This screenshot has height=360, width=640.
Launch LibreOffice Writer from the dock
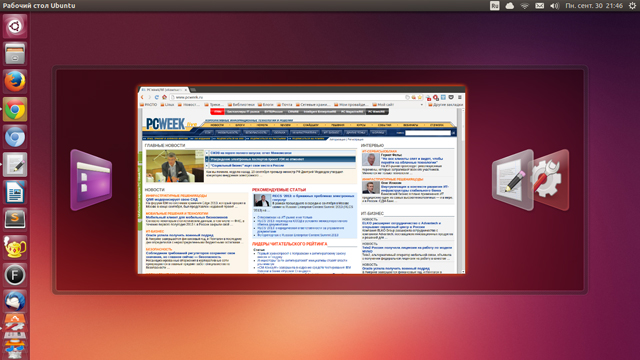tap(15, 192)
